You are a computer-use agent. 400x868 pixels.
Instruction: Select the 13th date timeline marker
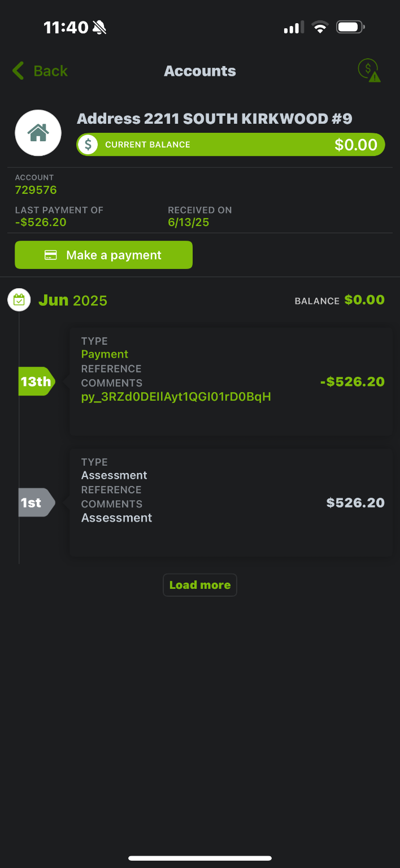pos(36,381)
